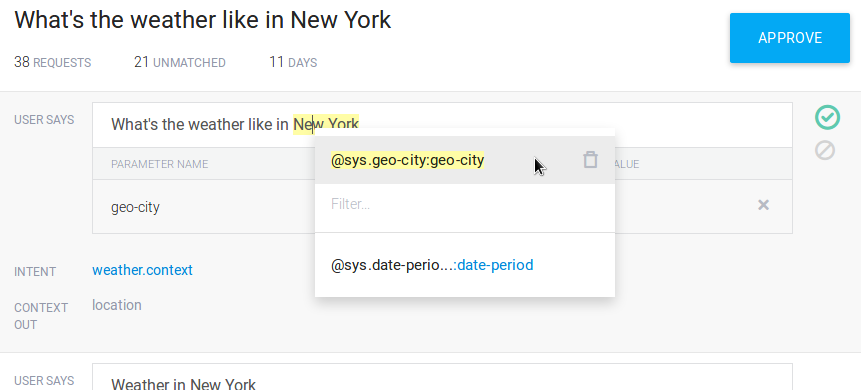The width and height of the screenshot is (861, 390).
Task: Click the grey ignore circle-slash icon
Action: 825,151
